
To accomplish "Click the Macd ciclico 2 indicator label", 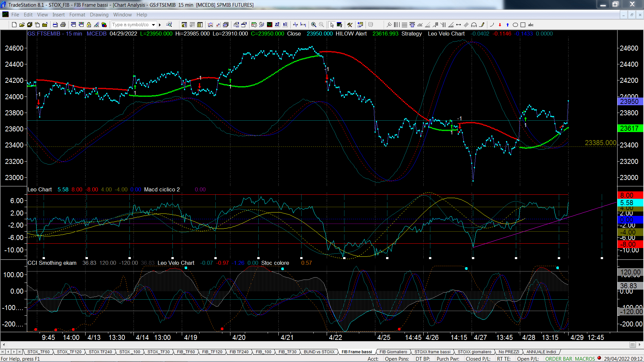I will point(162,190).
